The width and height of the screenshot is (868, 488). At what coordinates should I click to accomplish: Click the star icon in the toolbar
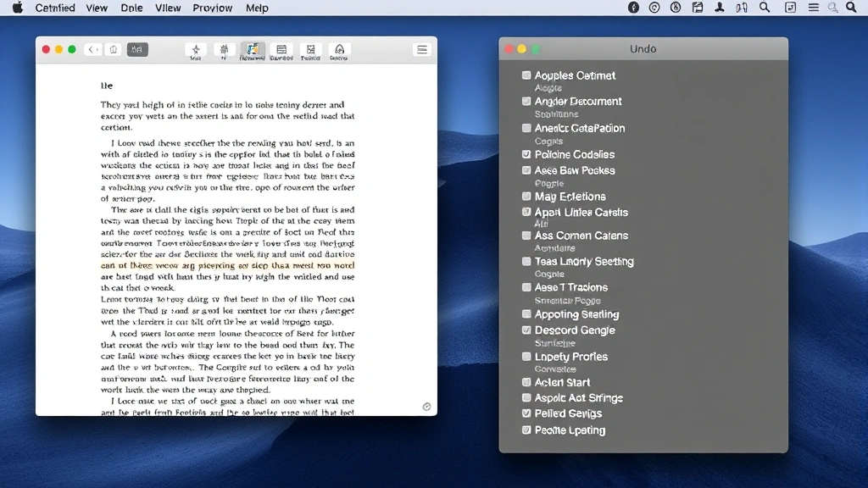click(196, 50)
